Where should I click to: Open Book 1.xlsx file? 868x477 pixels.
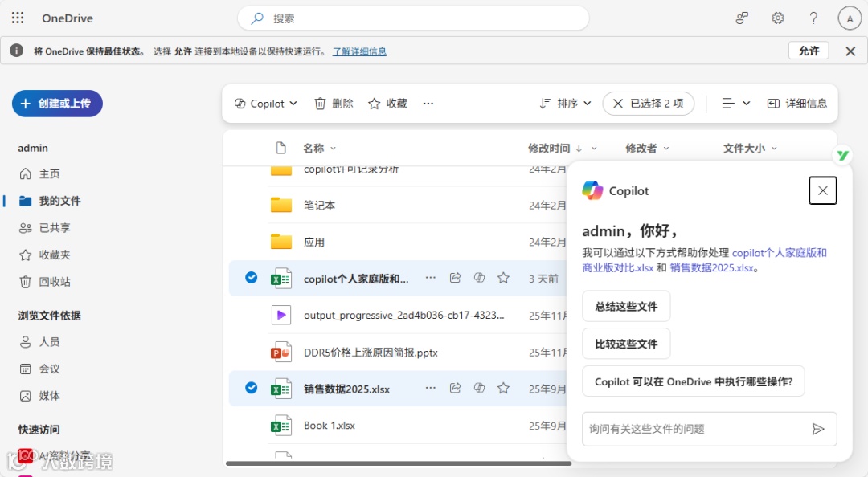click(330, 426)
